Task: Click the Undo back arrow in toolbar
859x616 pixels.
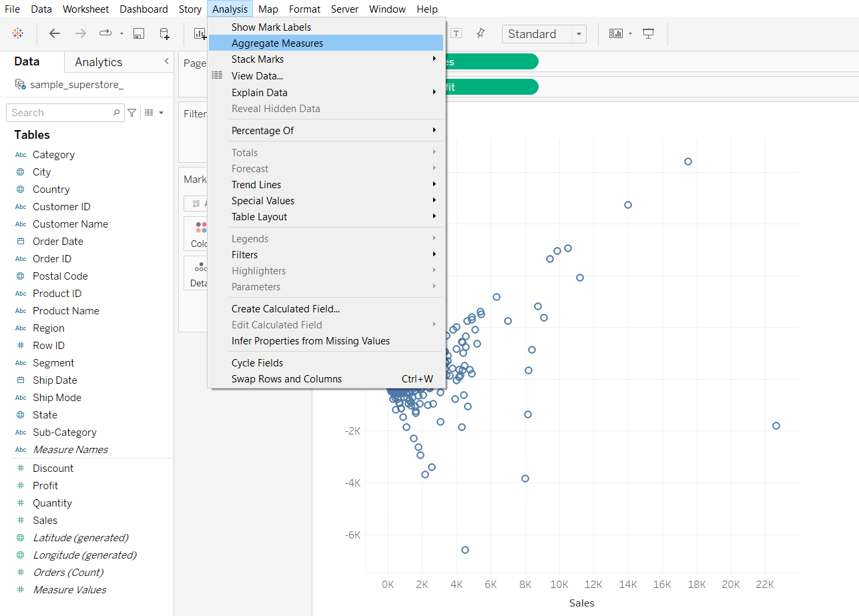Action: coord(55,33)
